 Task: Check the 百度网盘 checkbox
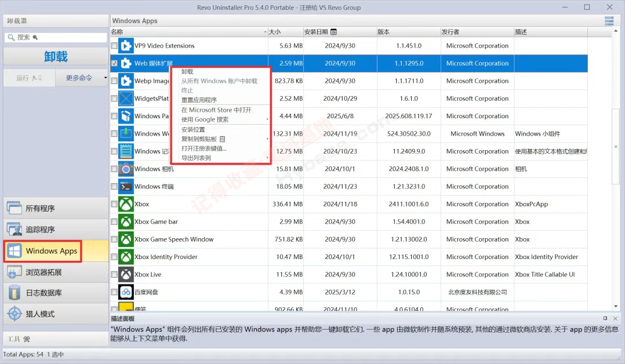[114, 292]
